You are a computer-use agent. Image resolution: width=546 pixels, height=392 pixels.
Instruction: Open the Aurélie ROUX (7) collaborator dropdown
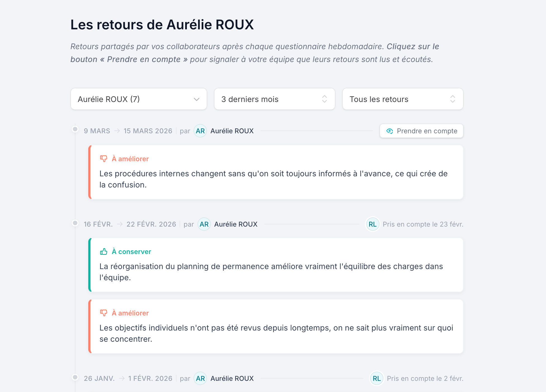139,99
